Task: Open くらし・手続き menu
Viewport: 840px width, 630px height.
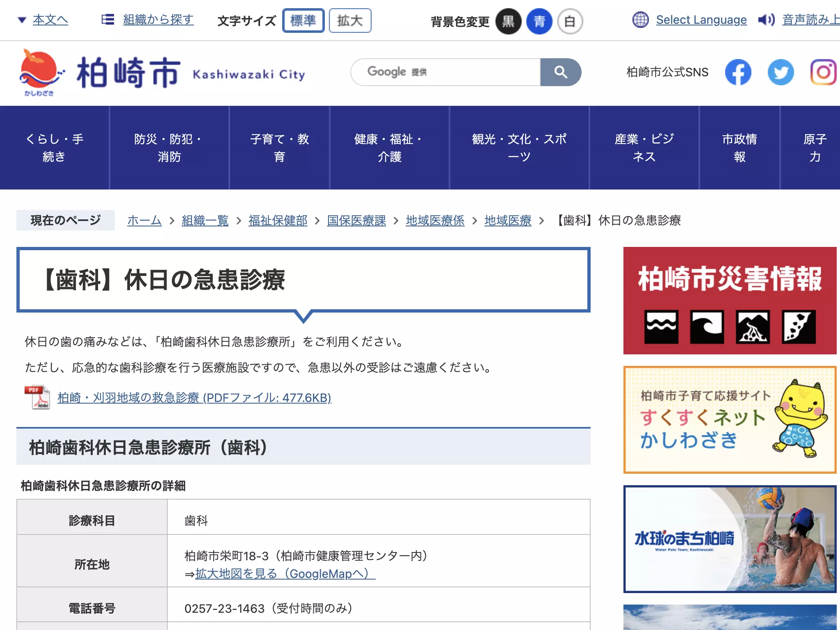Action: click(55, 148)
